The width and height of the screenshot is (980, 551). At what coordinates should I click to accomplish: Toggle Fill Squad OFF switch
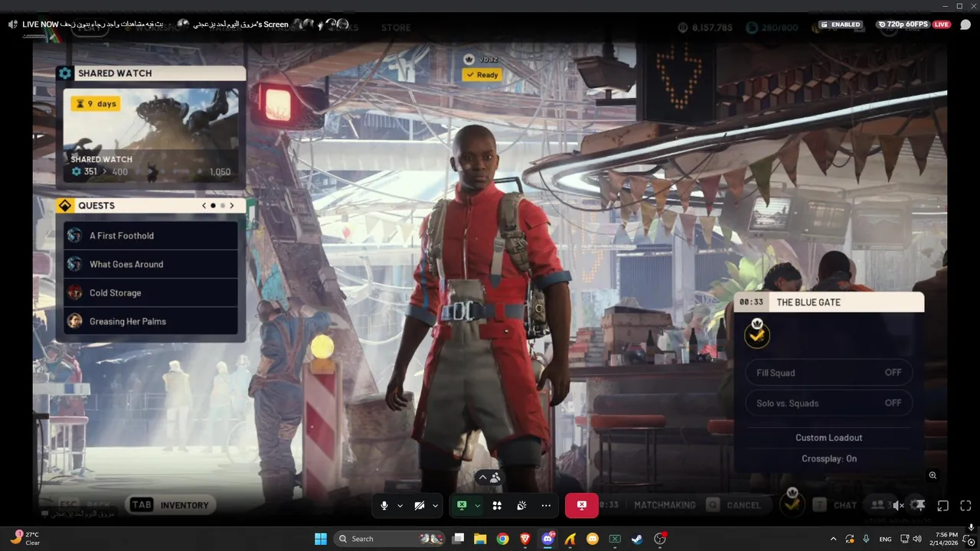tap(829, 373)
